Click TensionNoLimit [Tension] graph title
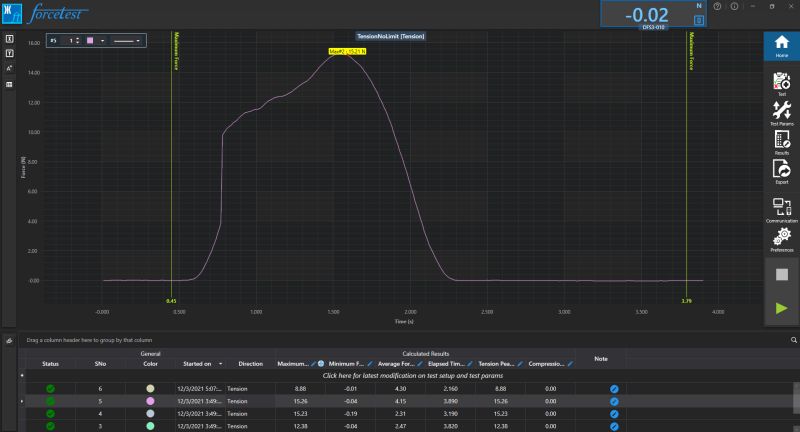800x432 pixels. [391, 36]
